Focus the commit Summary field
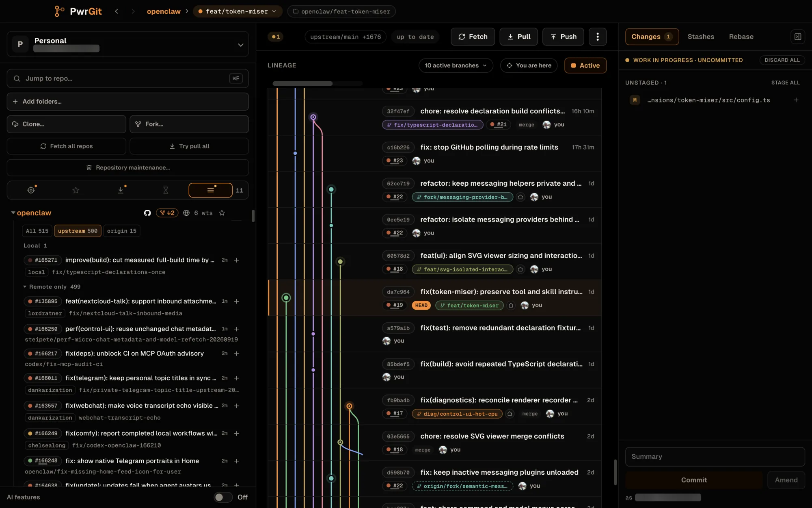The width and height of the screenshot is (812, 508). coord(715,457)
